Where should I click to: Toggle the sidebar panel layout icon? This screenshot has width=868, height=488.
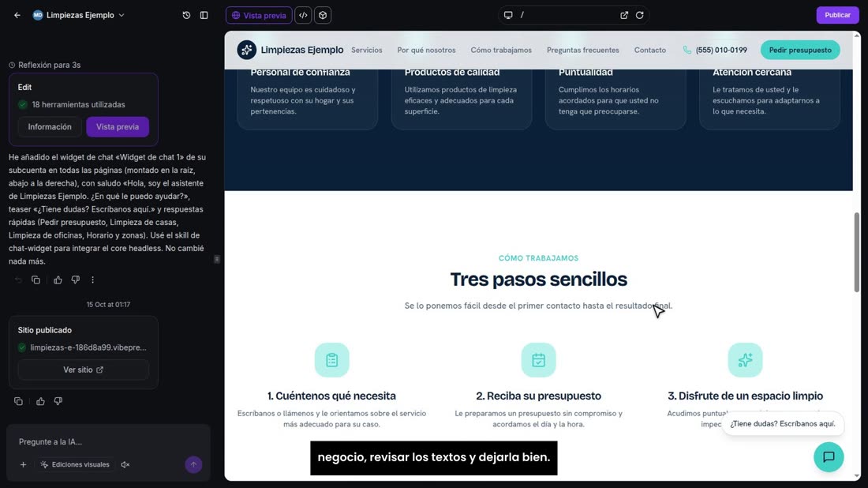click(x=204, y=15)
